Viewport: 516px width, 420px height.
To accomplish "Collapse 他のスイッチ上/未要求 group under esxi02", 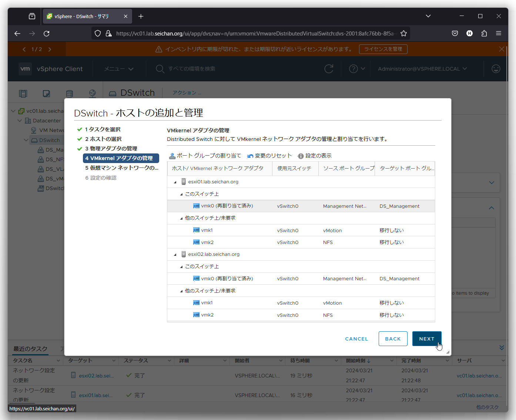I will click(x=181, y=291).
